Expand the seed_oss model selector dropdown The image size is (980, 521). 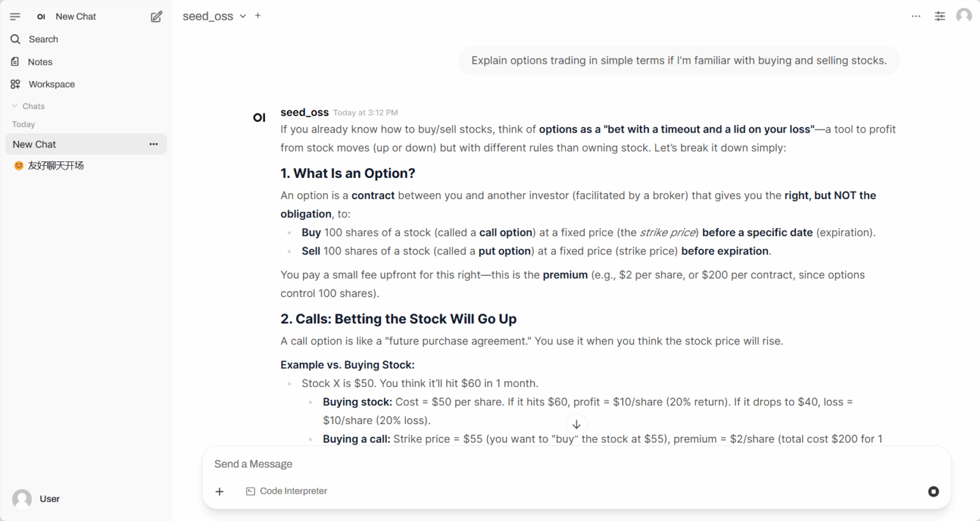point(243,17)
